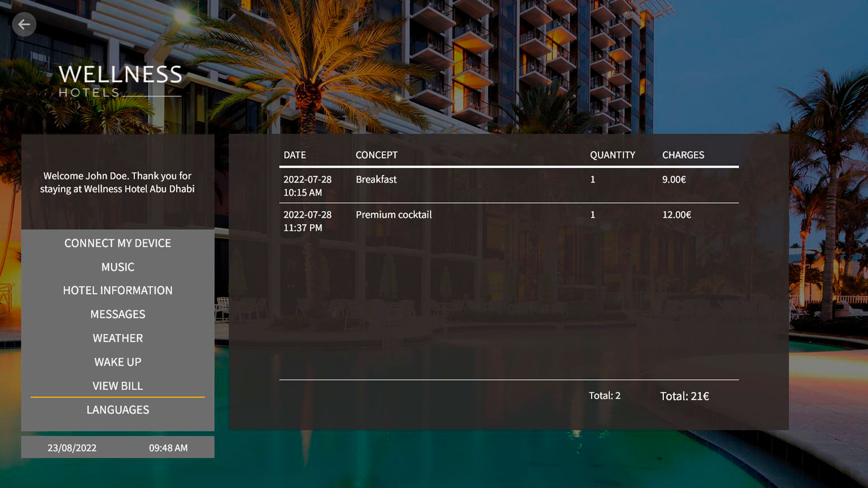
Task: Click the back arrow icon
Action: [24, 24]
